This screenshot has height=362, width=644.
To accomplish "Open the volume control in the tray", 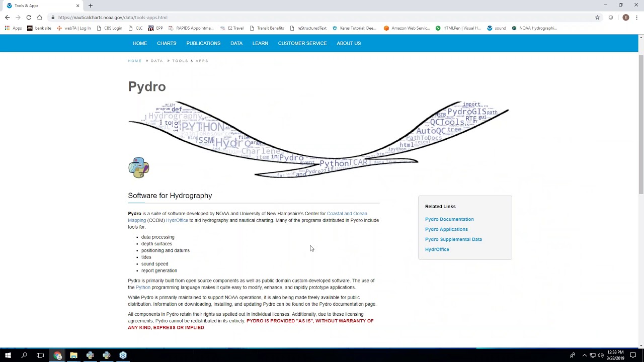I will [600, 355].
